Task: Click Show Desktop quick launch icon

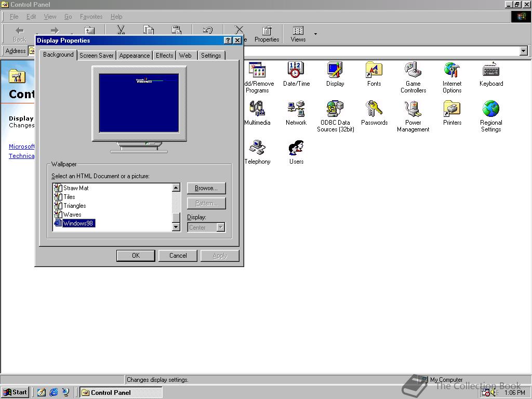Action: point(42,393)
